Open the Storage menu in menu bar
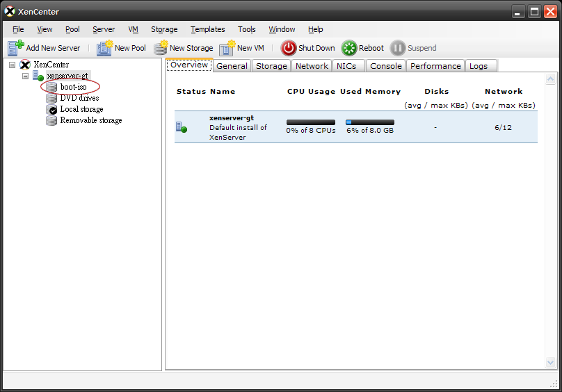562x392 pixels. coord(164,29)
